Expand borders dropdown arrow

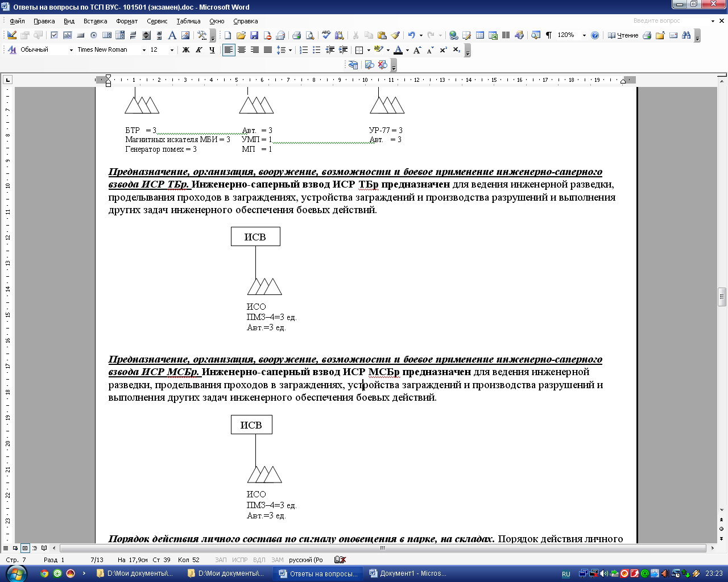369,50
